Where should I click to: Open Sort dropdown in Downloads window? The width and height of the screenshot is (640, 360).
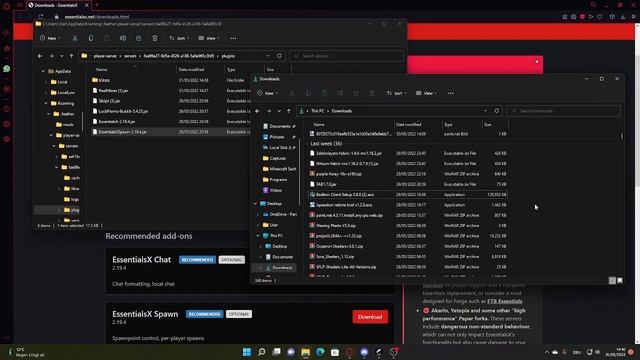coord(396,93)
